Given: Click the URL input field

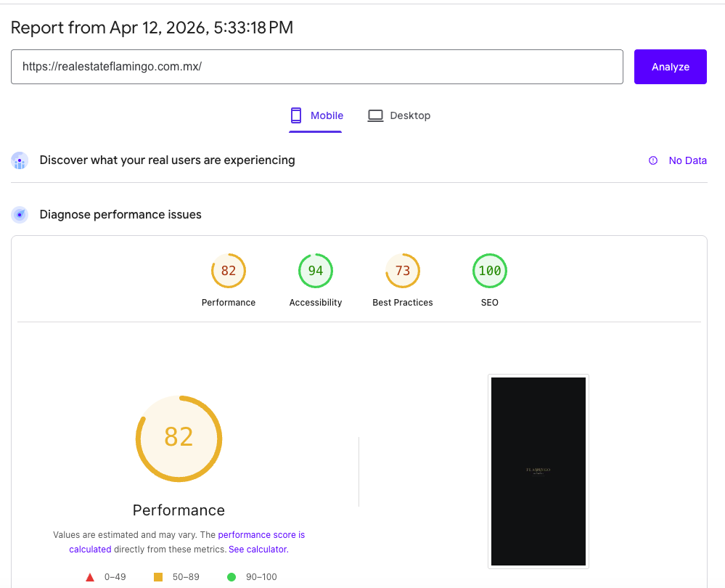Looking at the screenshot, I should point(317,66).
